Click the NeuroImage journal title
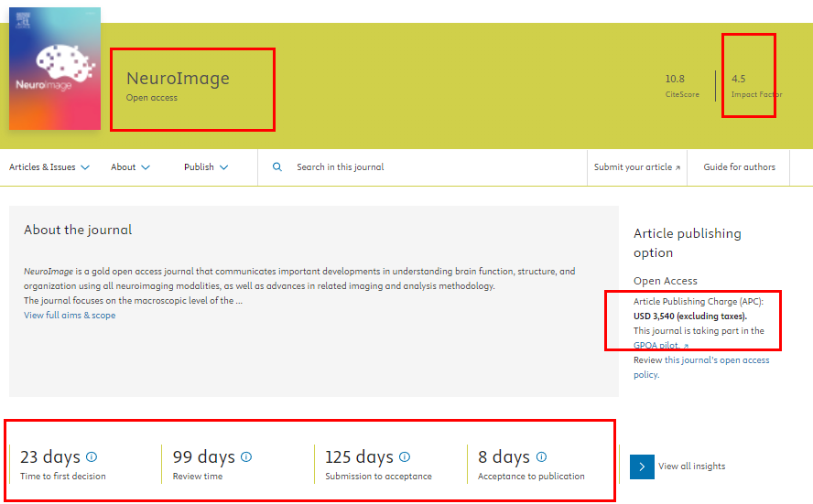This screenshot has height=504, width=813. point(178,79)
